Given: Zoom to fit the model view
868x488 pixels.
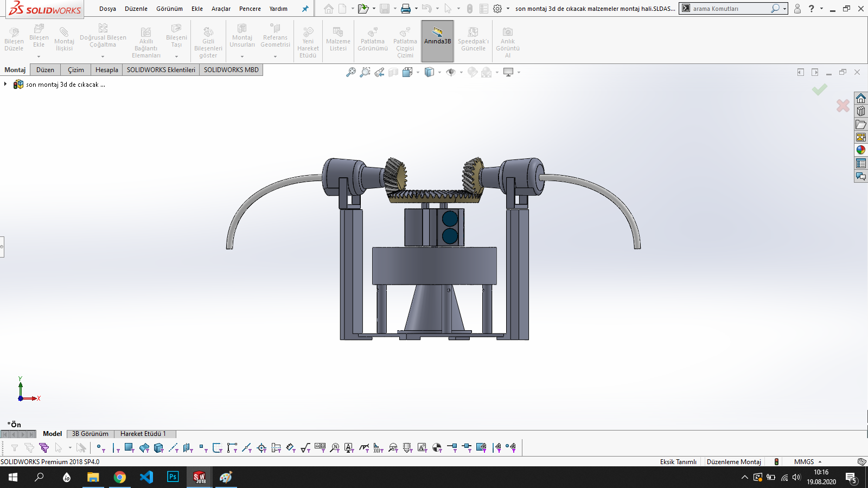Looking at the screenshot, I should (351, 72).
